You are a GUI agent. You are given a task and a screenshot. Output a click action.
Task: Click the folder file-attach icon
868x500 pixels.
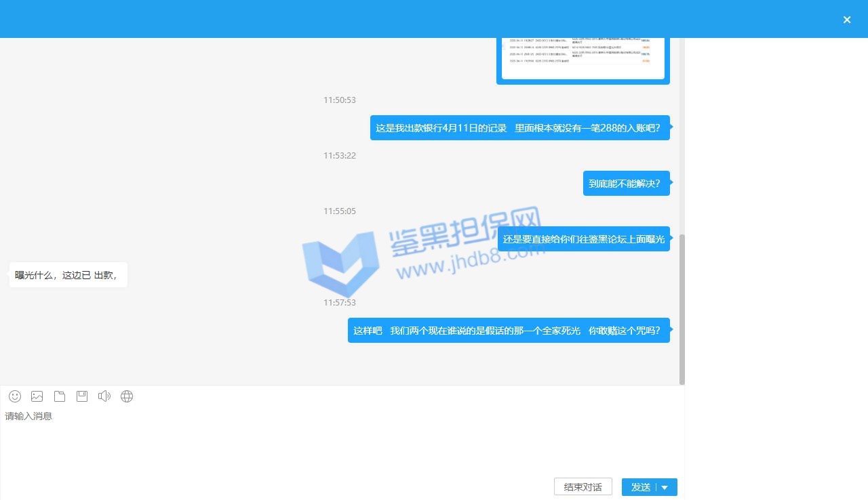coord(60,396)
